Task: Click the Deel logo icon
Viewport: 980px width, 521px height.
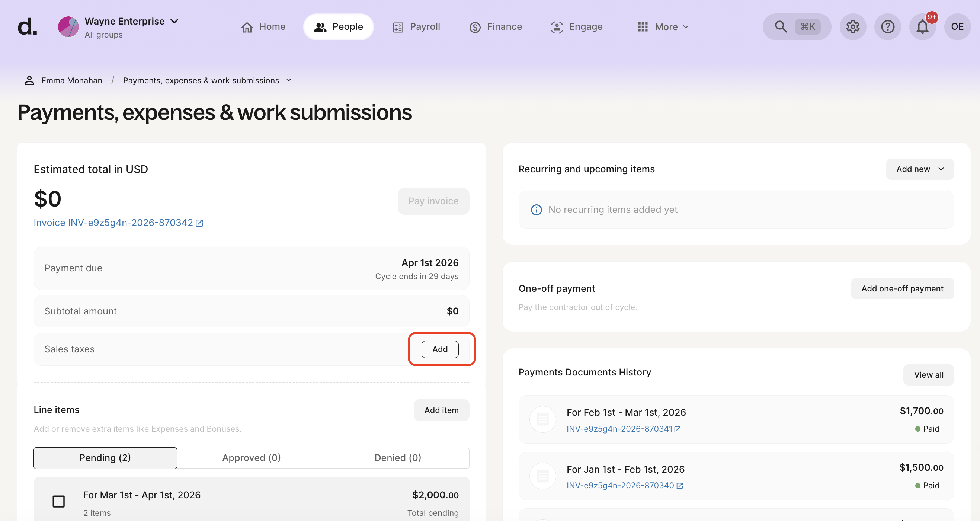Action: [28, 27]
